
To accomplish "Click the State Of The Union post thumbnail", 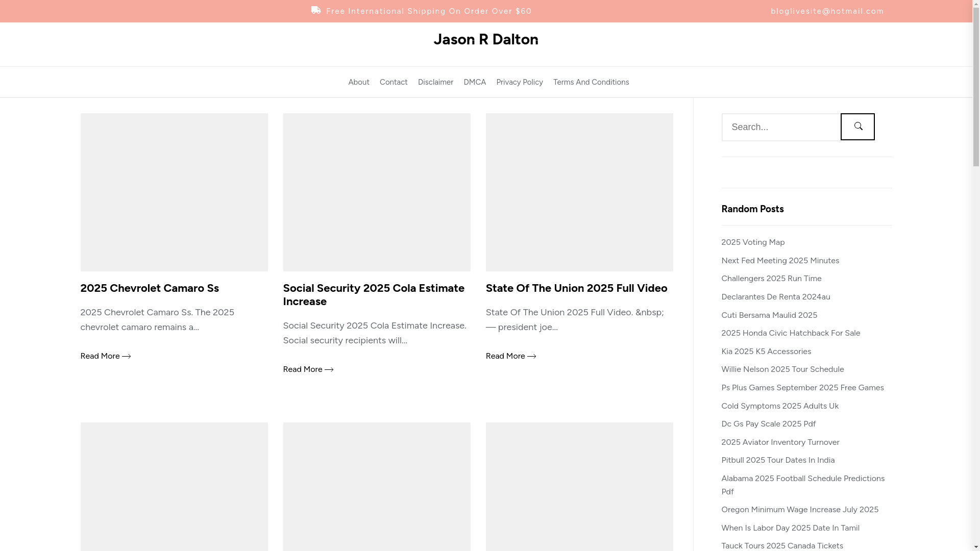I will tap(579, 192).
